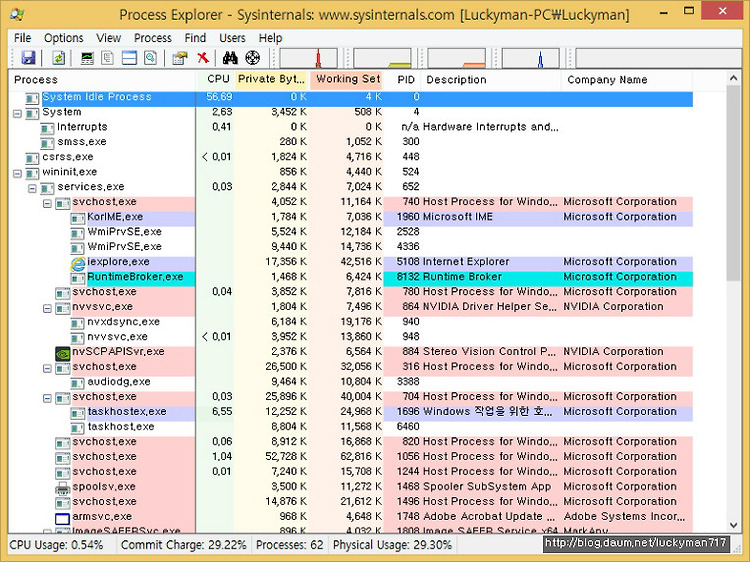This screenshot has height=562, width=750.
Task: Click the Adobe Acrobat Update description cell
Action: pyautogui.click(x=489, y=517)
